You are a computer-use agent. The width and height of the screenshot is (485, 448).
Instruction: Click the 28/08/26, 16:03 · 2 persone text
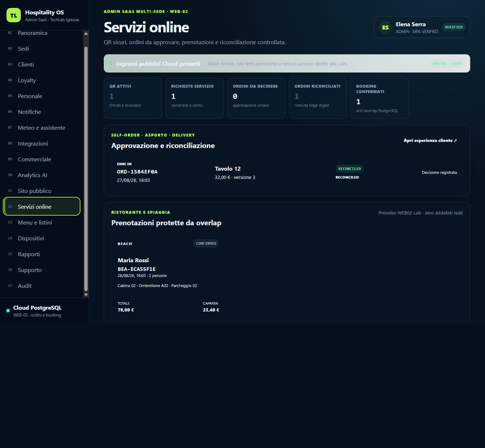click(142, 276)
